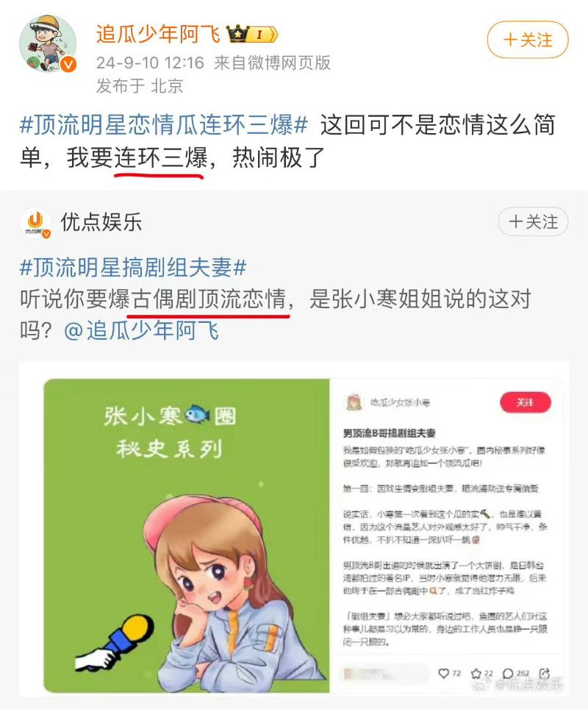Tap the heart like icon in embedded post
Viewport: 588px width, 709px height.
click(x=444, y=673)
